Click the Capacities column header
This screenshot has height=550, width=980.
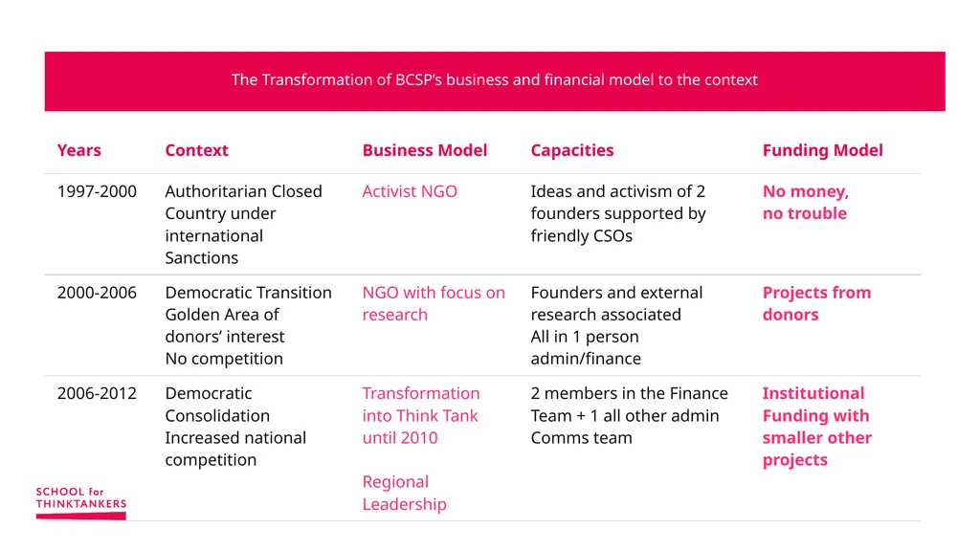(x=572, y=150)
